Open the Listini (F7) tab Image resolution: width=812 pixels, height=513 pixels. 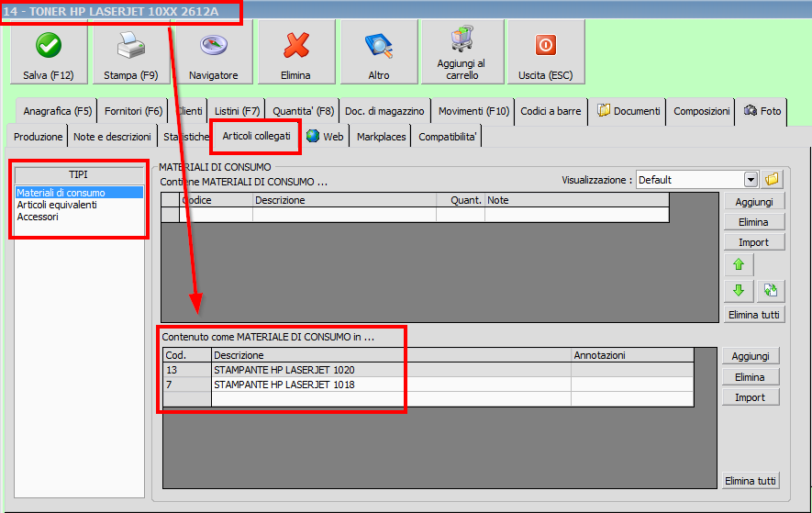tap(238, 111)
